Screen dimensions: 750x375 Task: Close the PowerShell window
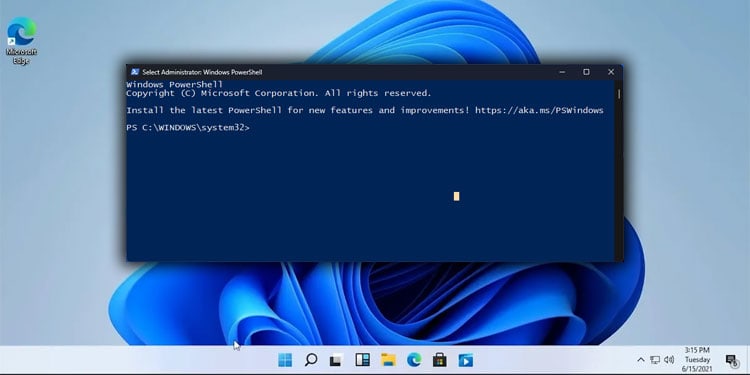(x=611, y=72)
